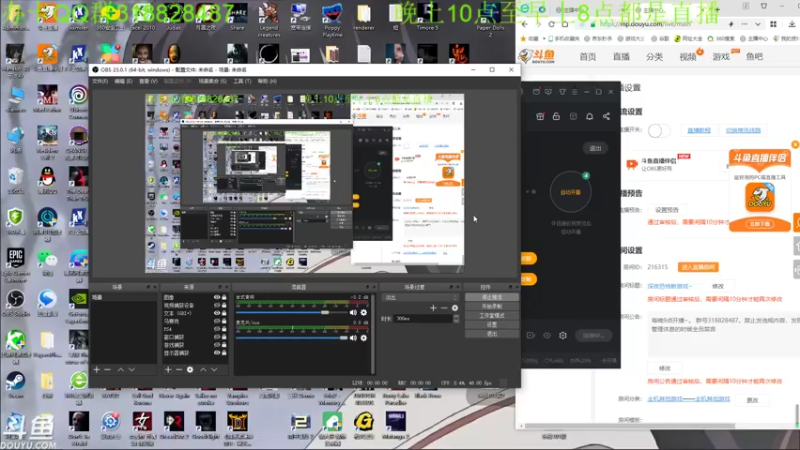The image size is (800, 450).
Task: Adjust microphone/Aux volume slider
Action: click(x=292, y=338)
